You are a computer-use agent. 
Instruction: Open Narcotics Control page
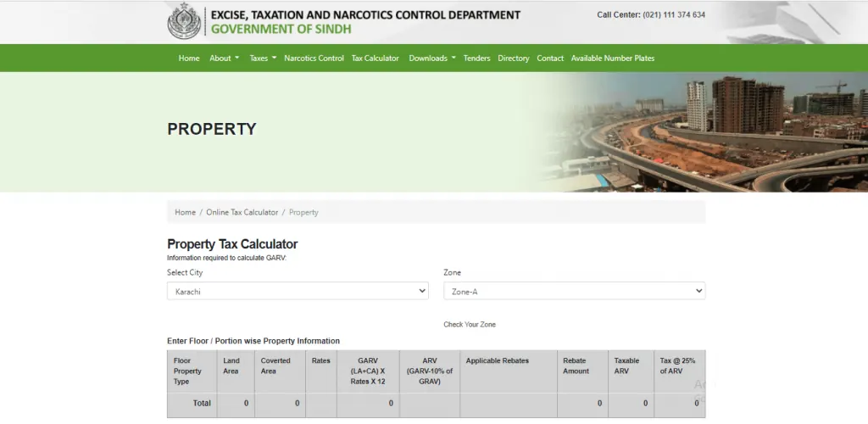click(314, 59)
